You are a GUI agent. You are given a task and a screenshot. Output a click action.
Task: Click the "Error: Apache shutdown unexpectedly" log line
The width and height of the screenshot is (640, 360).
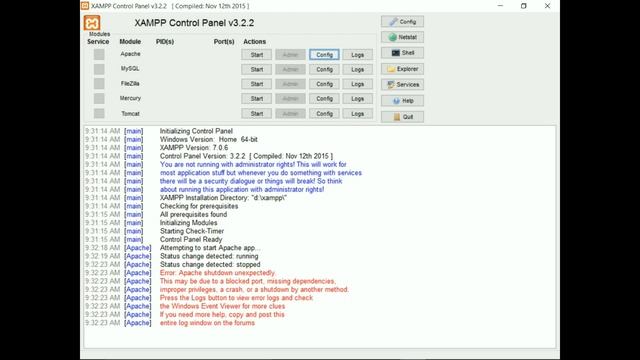218,273
